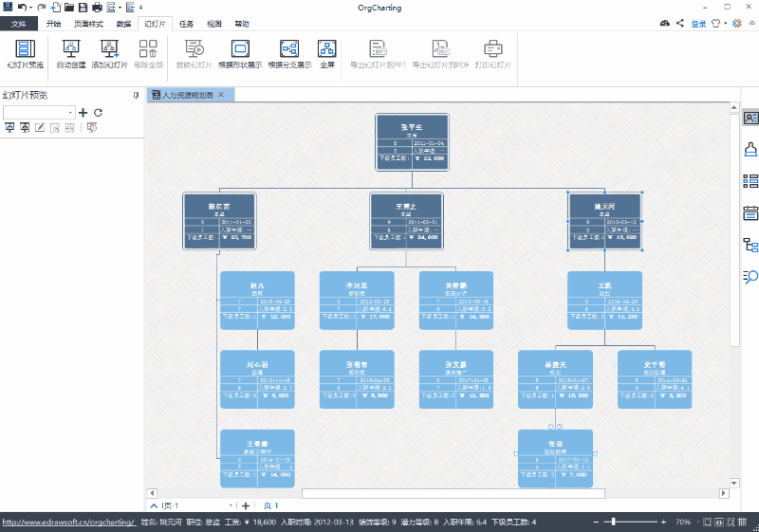Screen dimensions: 759x532
Task: Open the calendar-style icon in right sidebar
Action: (x=750, y=212)
